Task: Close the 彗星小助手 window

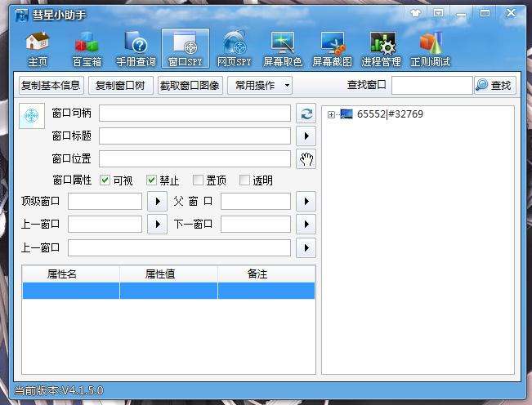Action: [x=511, y=13]
